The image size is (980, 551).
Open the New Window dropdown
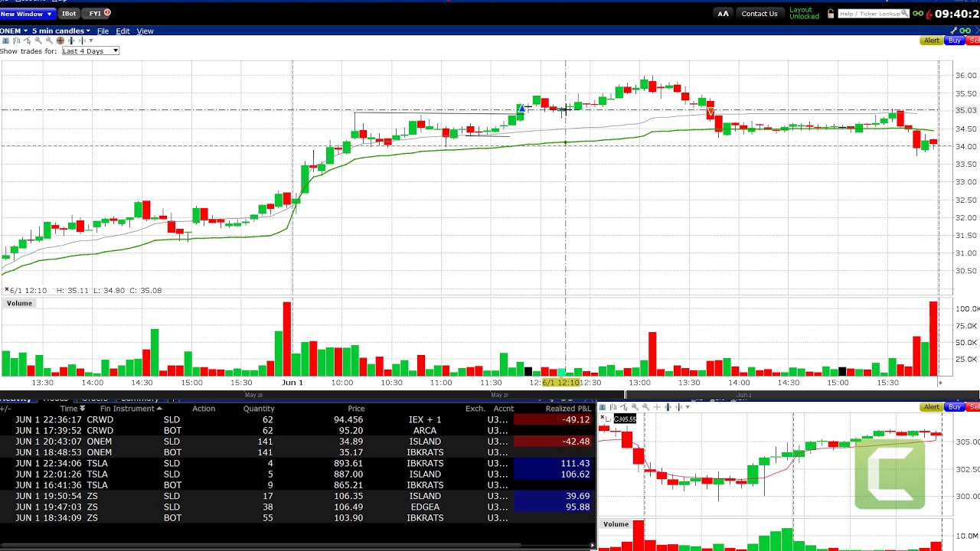[27, 14]
